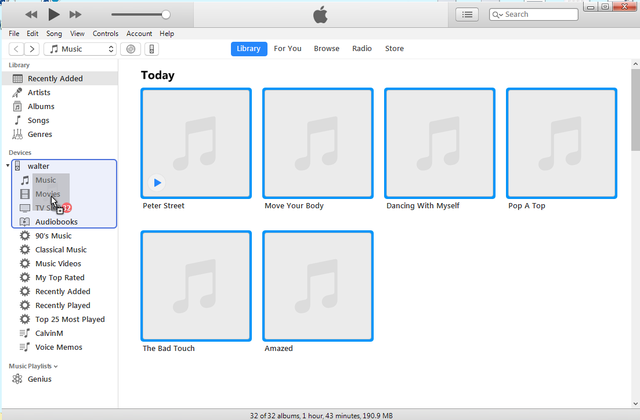Switch to the Store tab

pos(394,49)
